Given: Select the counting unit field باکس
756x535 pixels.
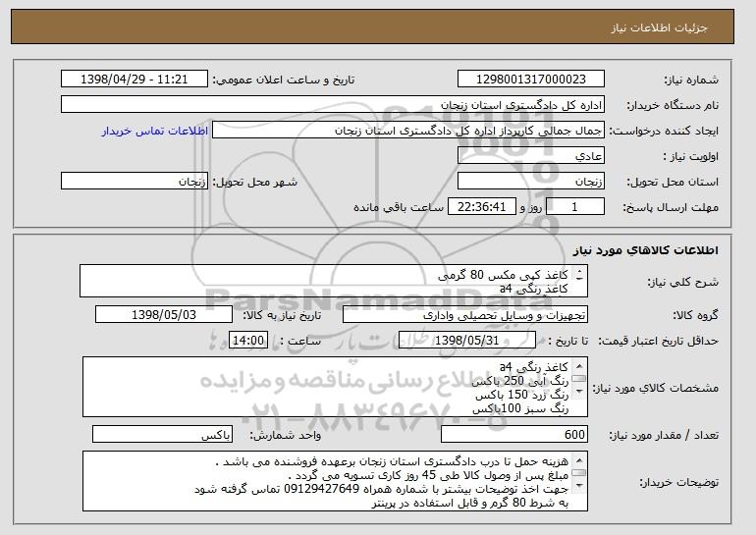Looking at the screenshot, I should click(162, 434).
